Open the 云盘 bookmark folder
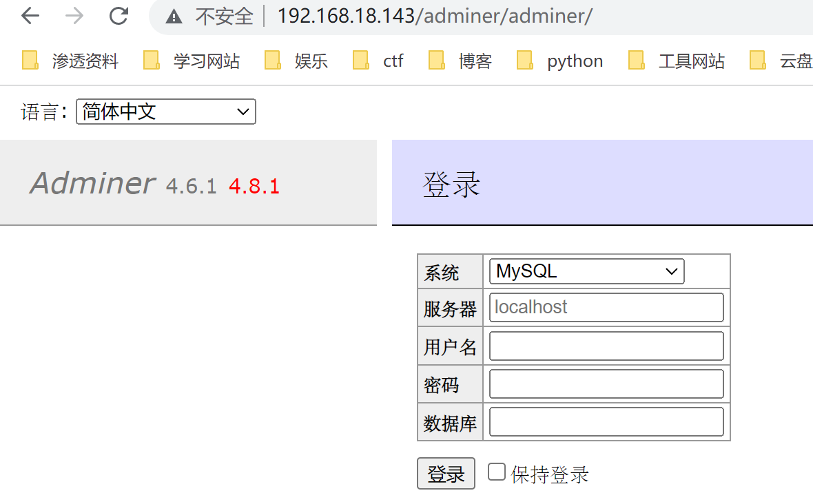This screenshot has width=813, height=504. click(797, 61)
